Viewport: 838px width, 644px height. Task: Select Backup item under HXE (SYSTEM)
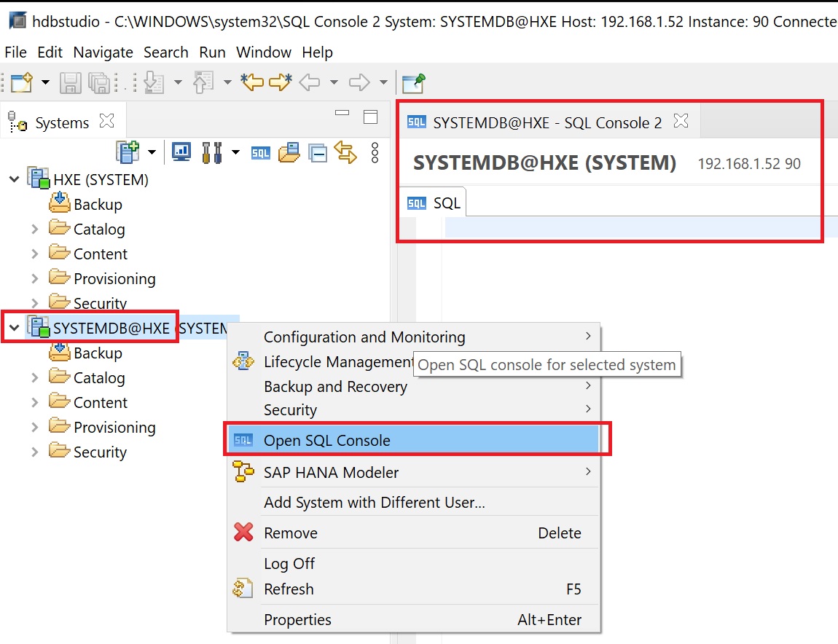86,204
